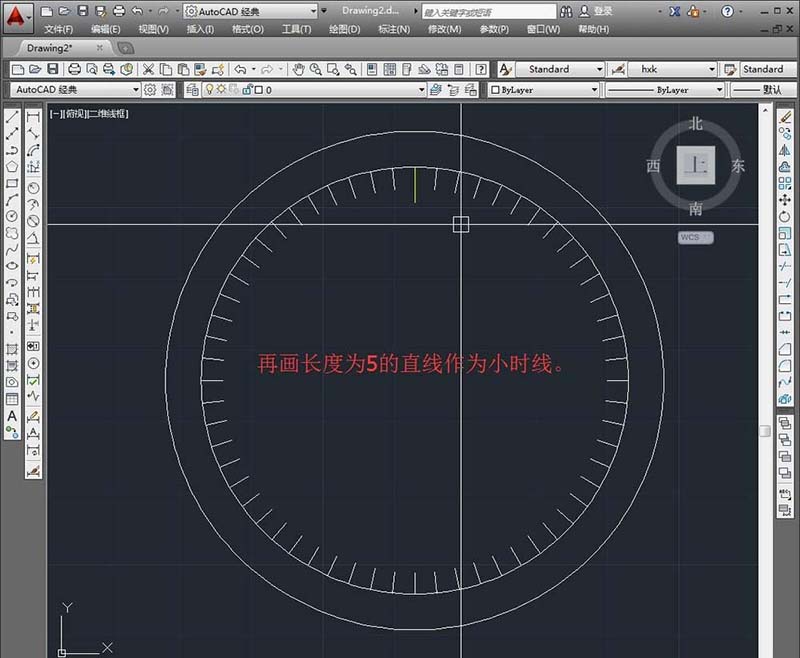Click the Undo toolbar button
This screenshot has height=658, width=800.
[x=240, y=71]
